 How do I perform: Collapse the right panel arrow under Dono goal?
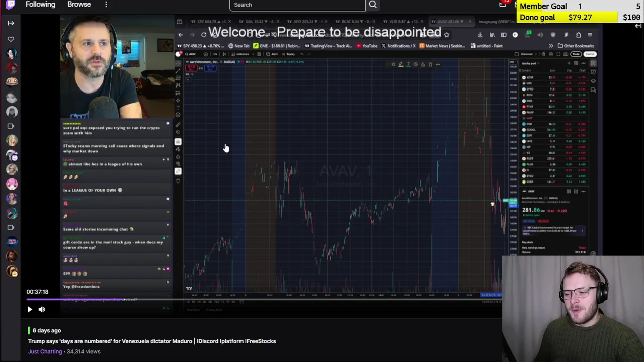tap(638, 26)
